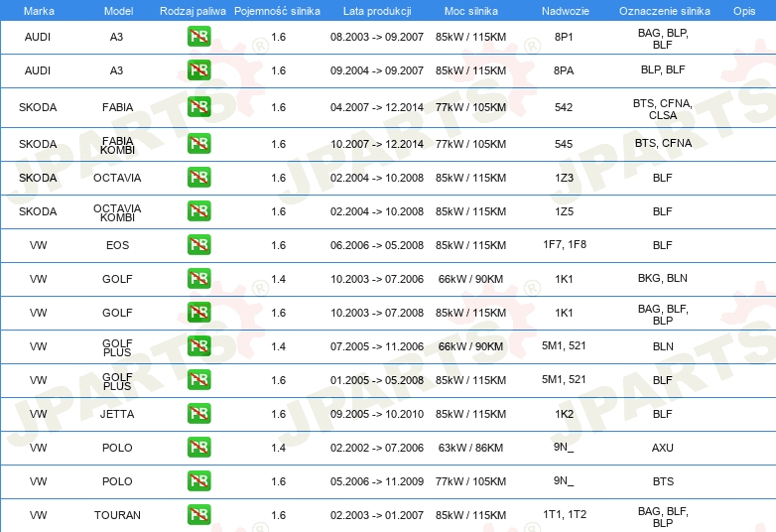Click the fuel icon in the OCTAVIA KOMBI row

198,210
